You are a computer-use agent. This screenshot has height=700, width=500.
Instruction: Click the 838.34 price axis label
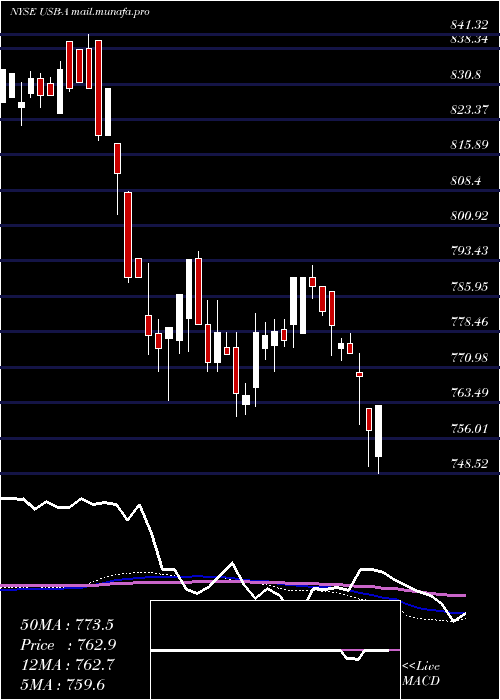(x=469, y=39)
